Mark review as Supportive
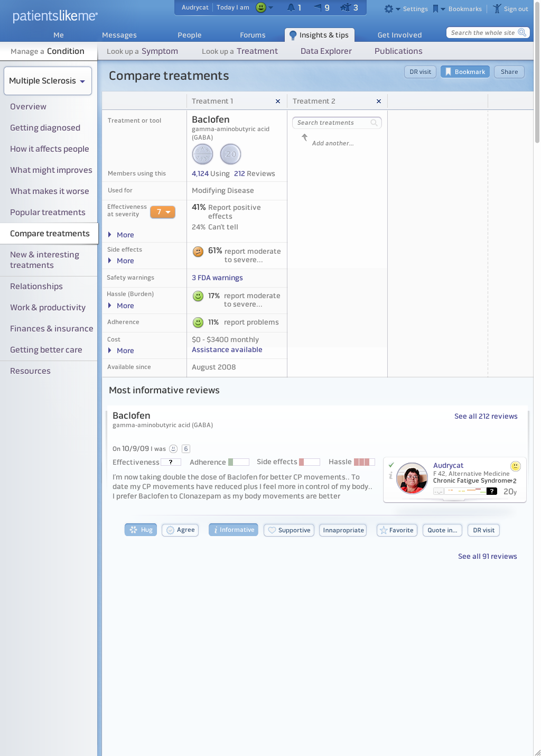 (289, 530)
